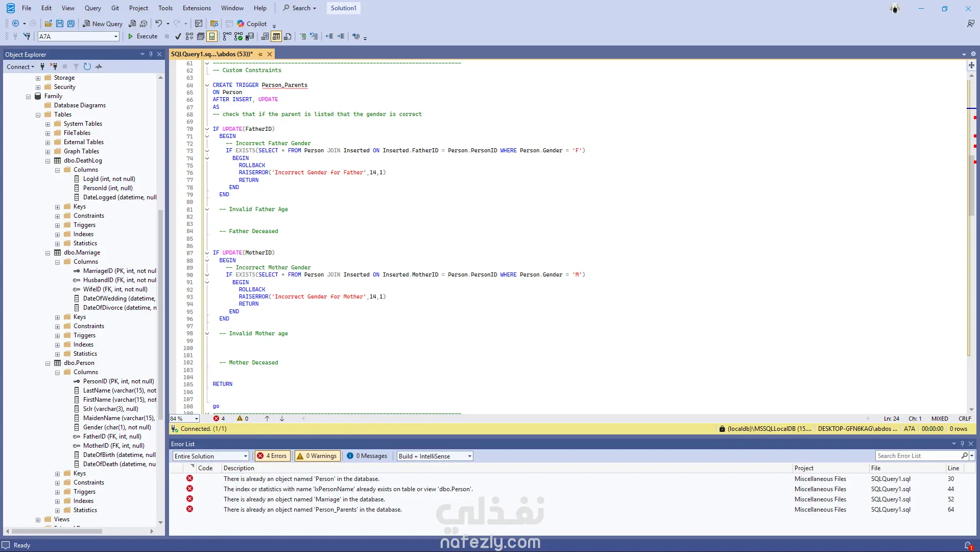Viewport: 980px width, 552px height.
Task: Open the Project menu
Action: click(x=138, y=8)
